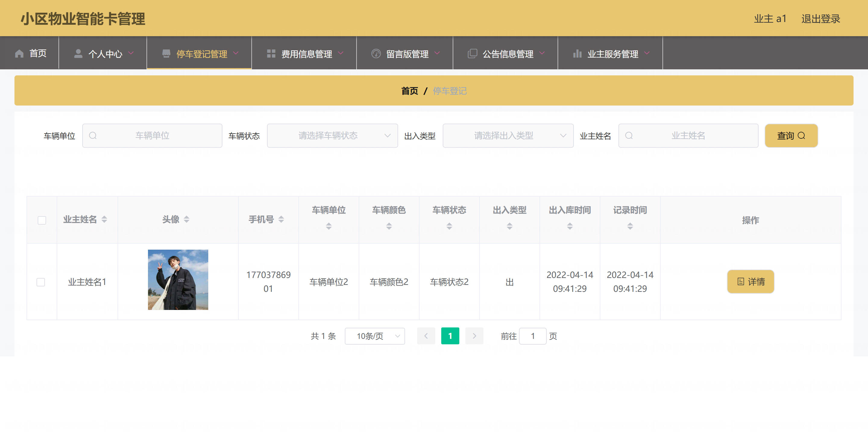Open the 请选择车辆状态 dropdown
Viewport: 868px width, 442px height.
click(332, 136)
